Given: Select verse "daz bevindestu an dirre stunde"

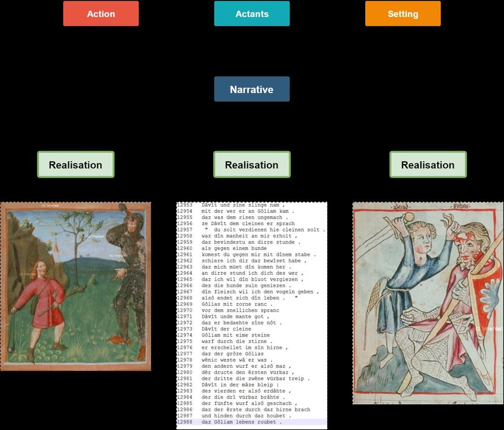Looking at the screenshot, I should (251, 242).
